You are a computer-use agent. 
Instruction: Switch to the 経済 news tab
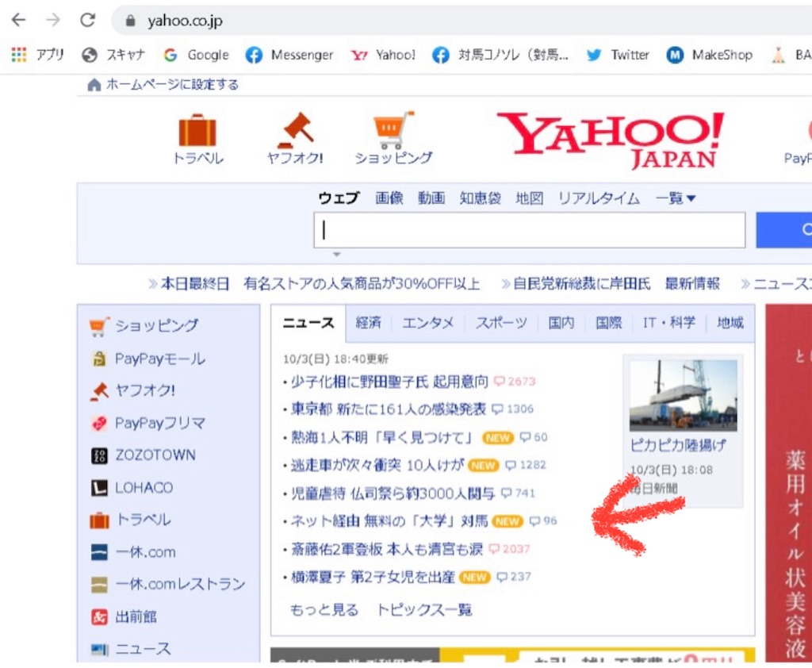[368, 323]
